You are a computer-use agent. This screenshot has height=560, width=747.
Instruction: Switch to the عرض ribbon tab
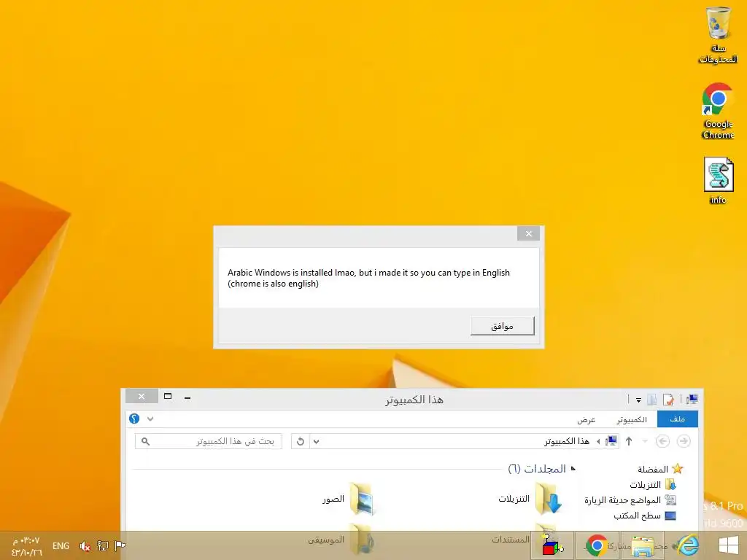(x=586, y=419)
